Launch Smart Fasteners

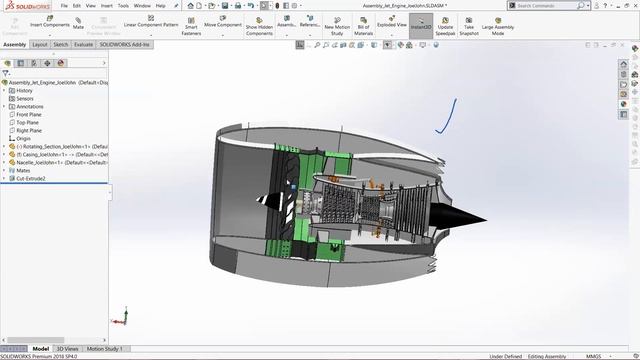pos(191,27)
